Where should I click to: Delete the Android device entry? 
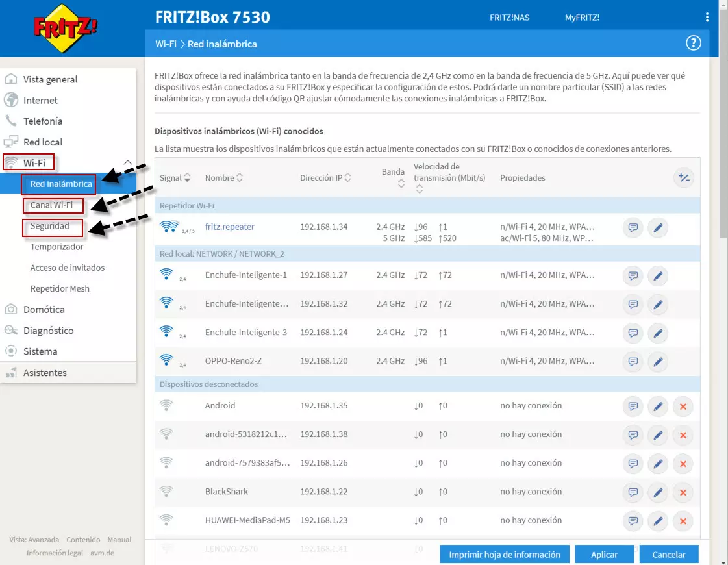click(x=683, y=407)
